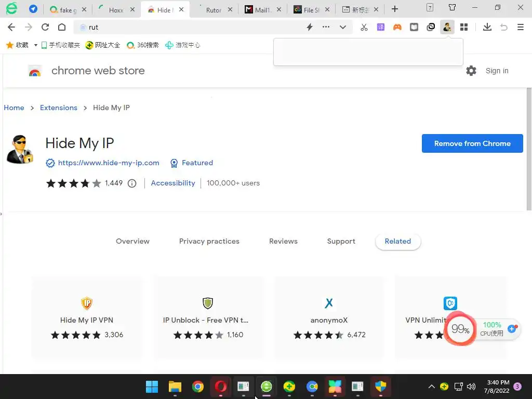Viewport: 532px width, 399px height.
Task: Show hidden system tray icons
Action: pos(431,387)
